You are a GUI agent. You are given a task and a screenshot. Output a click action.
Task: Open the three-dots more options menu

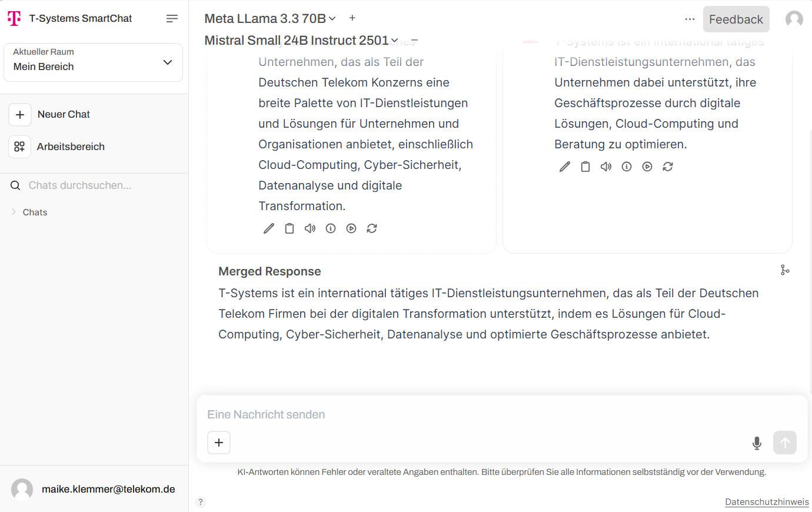point(690,19)
